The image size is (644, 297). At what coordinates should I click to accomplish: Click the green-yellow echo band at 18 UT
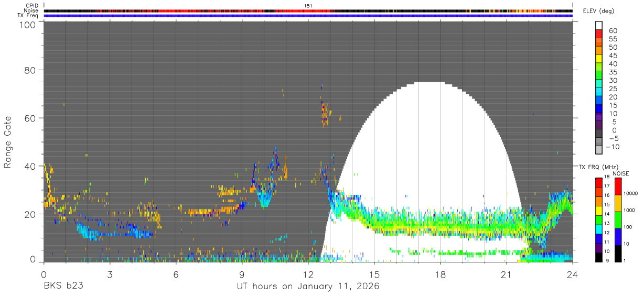click(441, 224)
